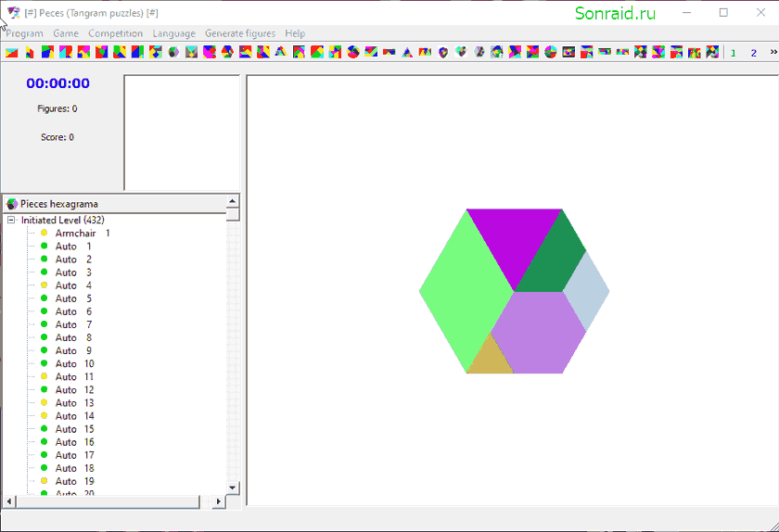The height and width of the screenshot is (532, 779).
Task: Open the Competition menu
Action: click(115, 33)
